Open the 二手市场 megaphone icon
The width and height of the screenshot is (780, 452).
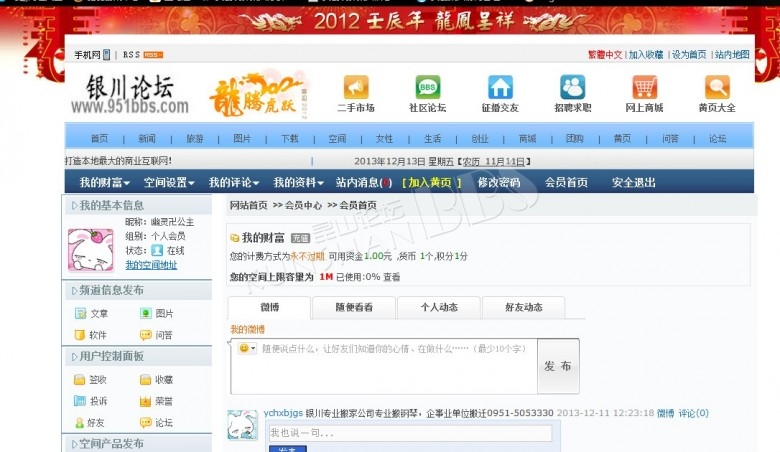coord(356,87)
